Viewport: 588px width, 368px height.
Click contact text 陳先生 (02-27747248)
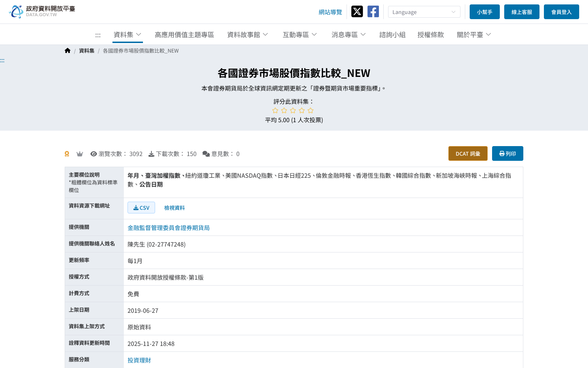point(157,244)
